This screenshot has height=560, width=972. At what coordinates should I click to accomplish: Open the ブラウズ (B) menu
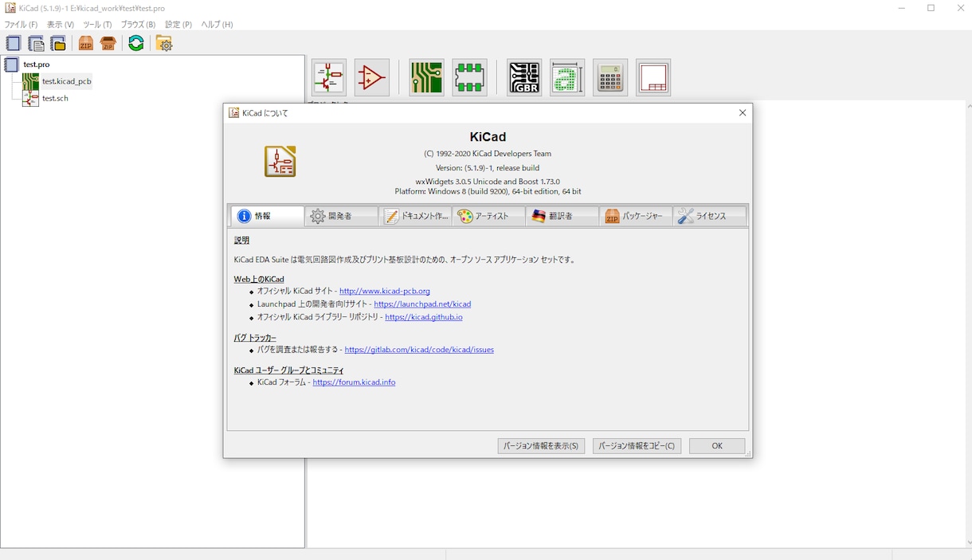(x=138, y=25)
